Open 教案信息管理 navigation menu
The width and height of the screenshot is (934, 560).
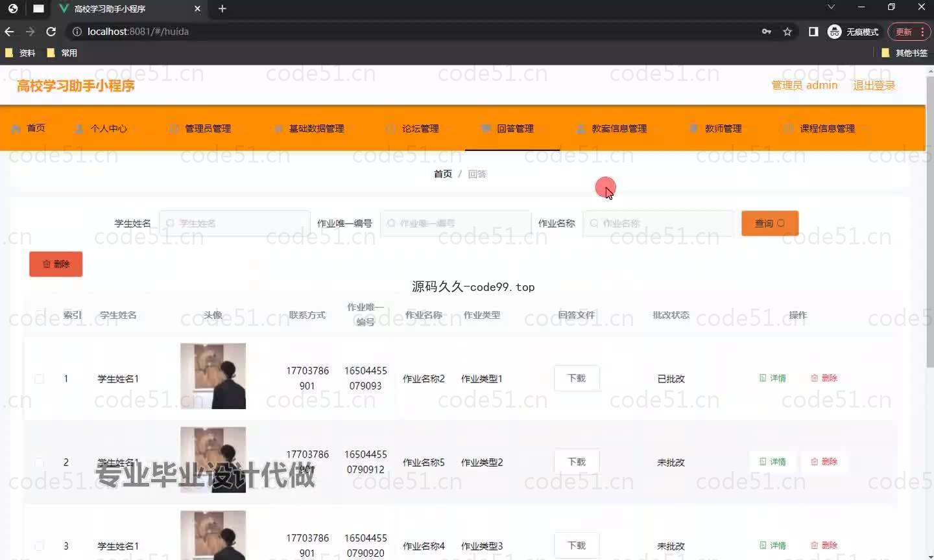(x=612, y=128)
